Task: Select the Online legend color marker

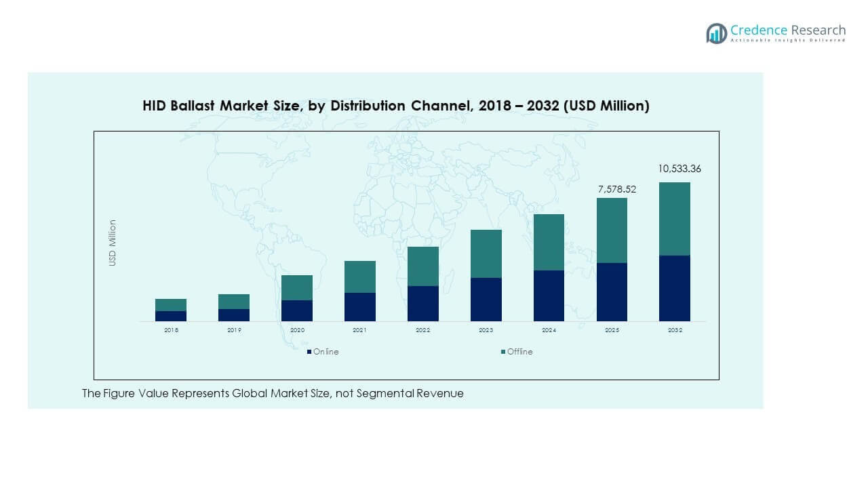Action: [309, 351]
